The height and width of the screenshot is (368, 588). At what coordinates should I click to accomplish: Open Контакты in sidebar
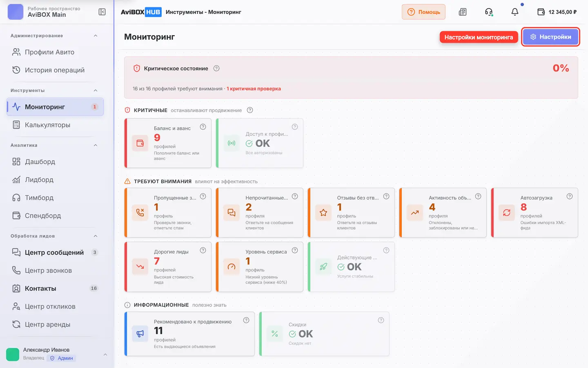55,288
